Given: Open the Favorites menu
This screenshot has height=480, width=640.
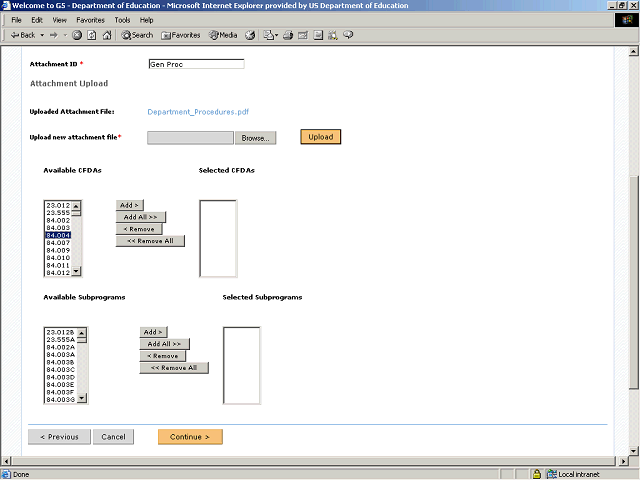Looking at the screenshot, I should coord(90,20).
